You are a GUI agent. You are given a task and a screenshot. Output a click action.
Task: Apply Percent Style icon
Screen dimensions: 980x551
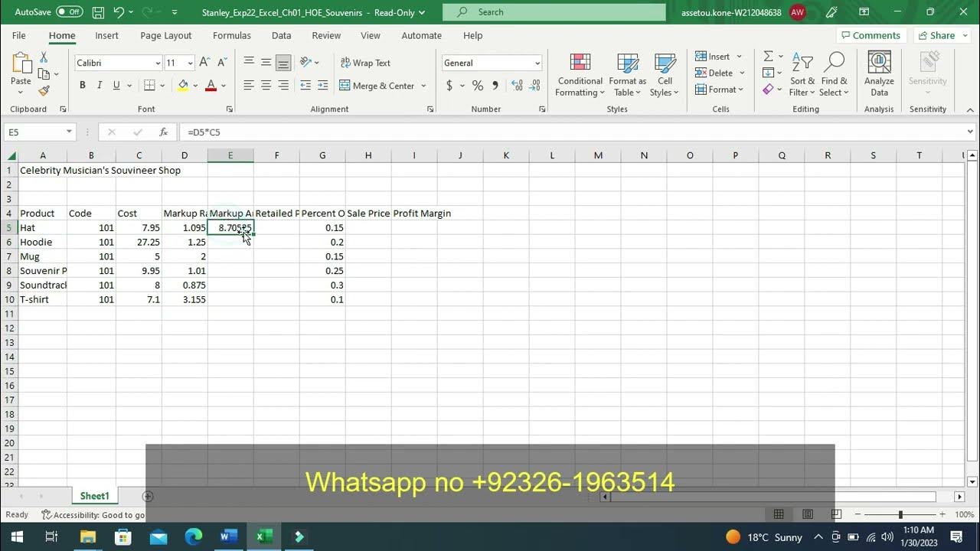point(478,86)
